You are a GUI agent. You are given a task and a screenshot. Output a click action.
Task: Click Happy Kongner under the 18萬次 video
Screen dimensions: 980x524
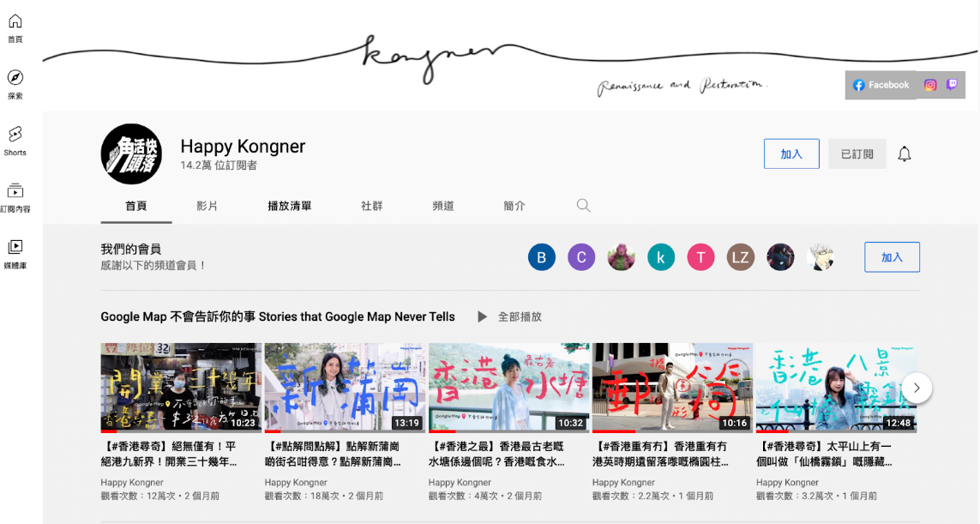click(x=296, y=483)
